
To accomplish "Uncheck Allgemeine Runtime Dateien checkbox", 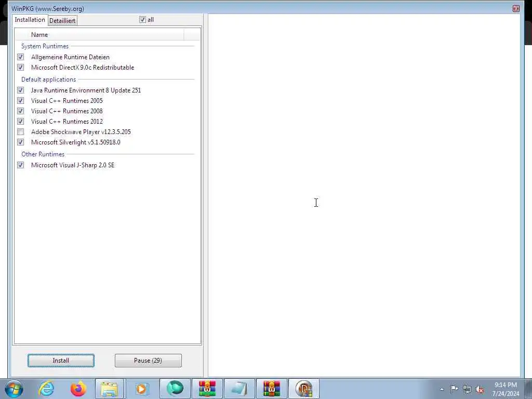I will point(21,57).
